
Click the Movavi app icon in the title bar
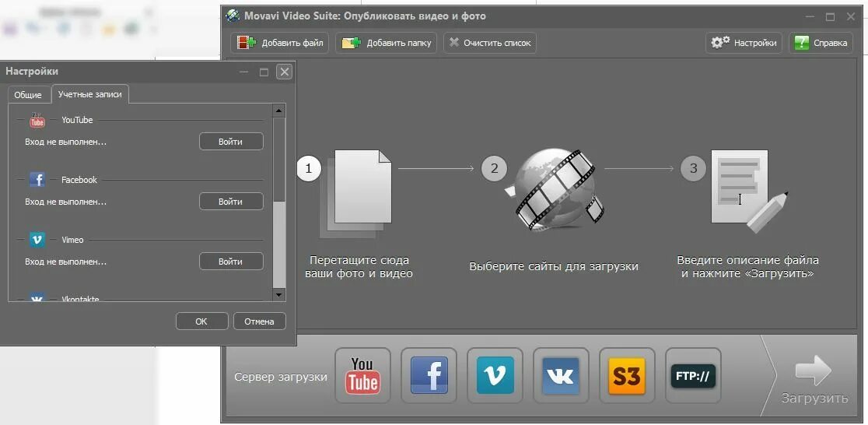233,16
